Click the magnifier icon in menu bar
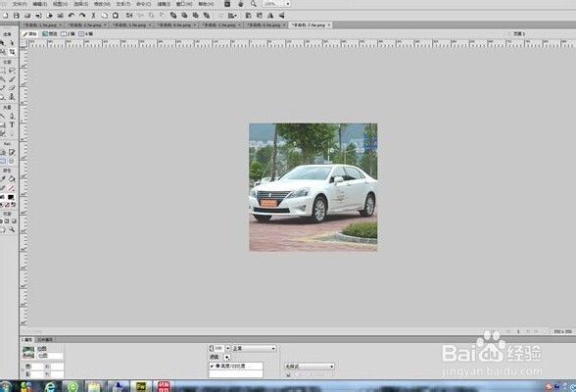 click(x=254, y=4)
